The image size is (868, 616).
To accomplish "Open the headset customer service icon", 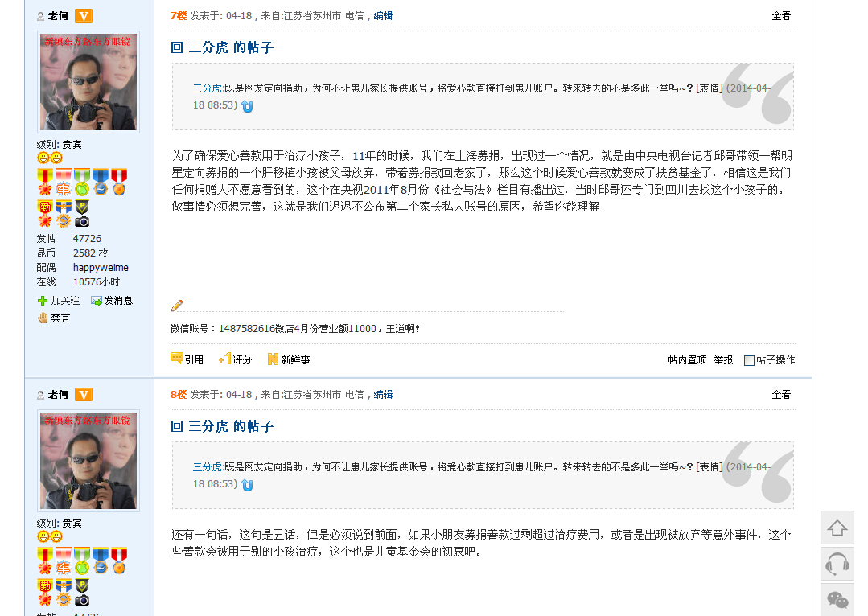I will [x=837, y=564].
